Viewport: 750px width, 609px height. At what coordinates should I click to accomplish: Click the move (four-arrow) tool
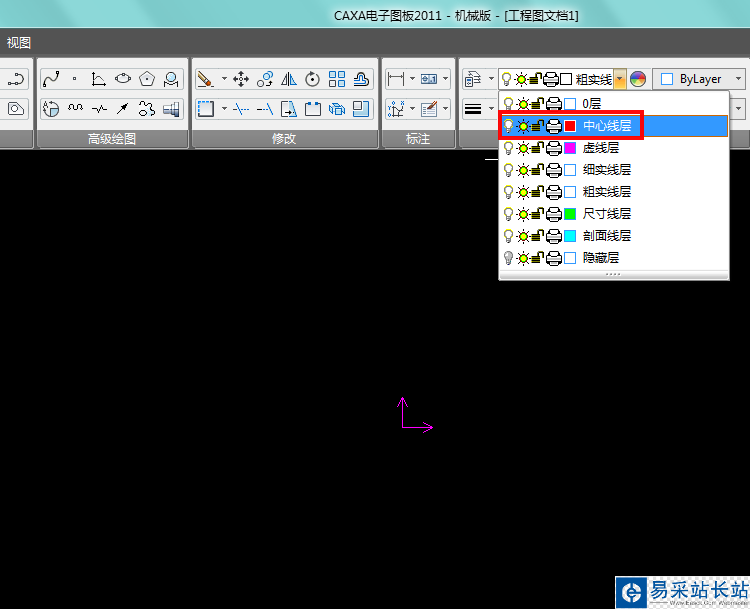tap(241, 79)
